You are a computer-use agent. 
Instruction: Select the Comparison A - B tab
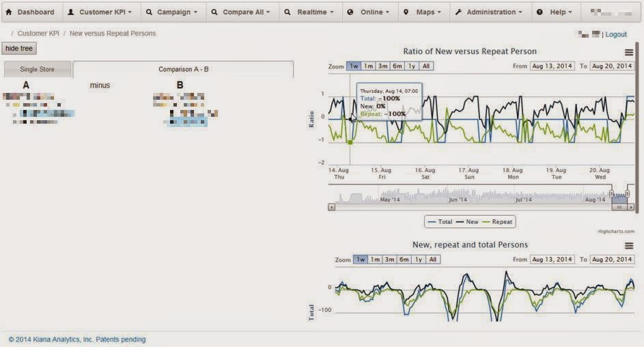pos(183,69)
